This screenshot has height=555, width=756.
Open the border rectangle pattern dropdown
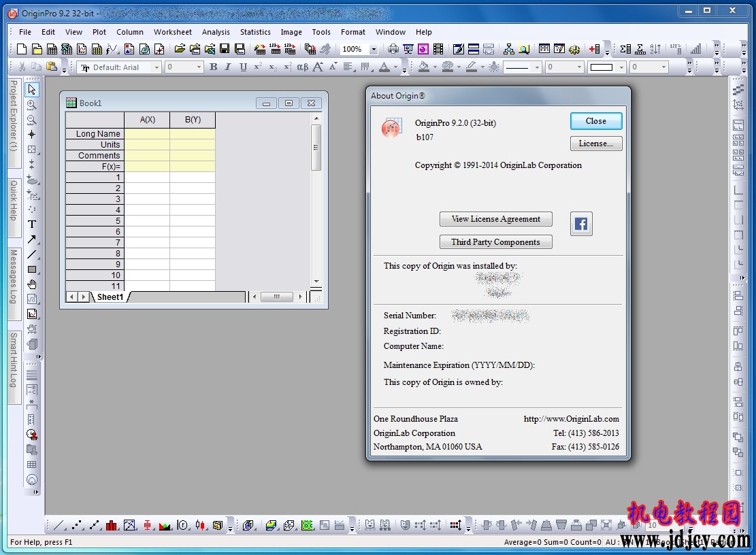click(x=621, y=67)
